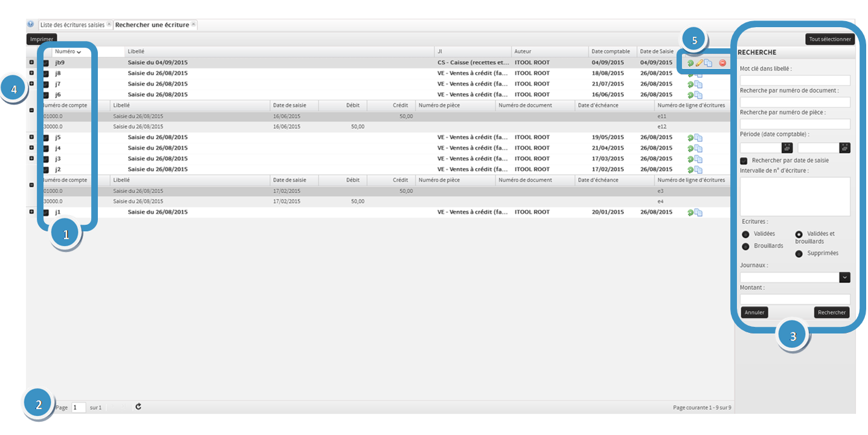Click the pencil edit icon for entry jb9
This screenshot has width=868, height=435.
699,63
